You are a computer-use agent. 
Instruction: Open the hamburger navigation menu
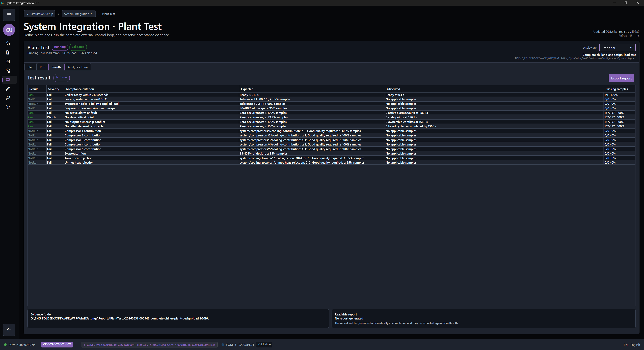tap(9, 14)
